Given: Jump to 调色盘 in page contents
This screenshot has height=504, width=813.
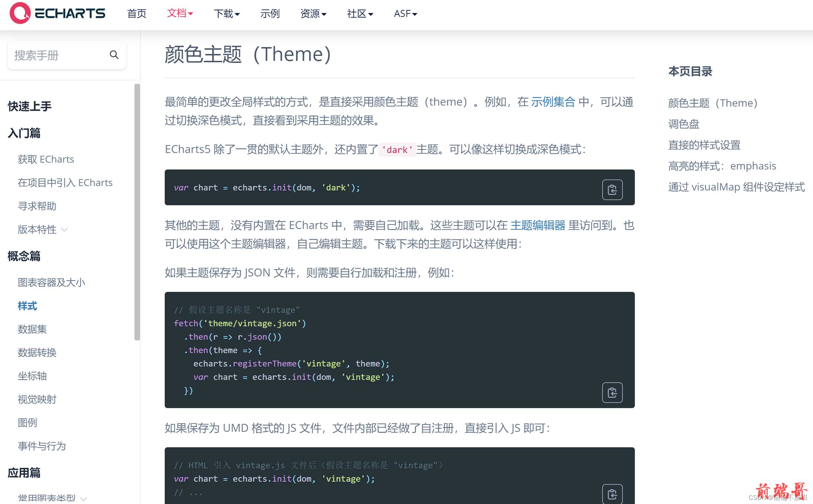Looking at the screenshot, I should coord(684,124).
